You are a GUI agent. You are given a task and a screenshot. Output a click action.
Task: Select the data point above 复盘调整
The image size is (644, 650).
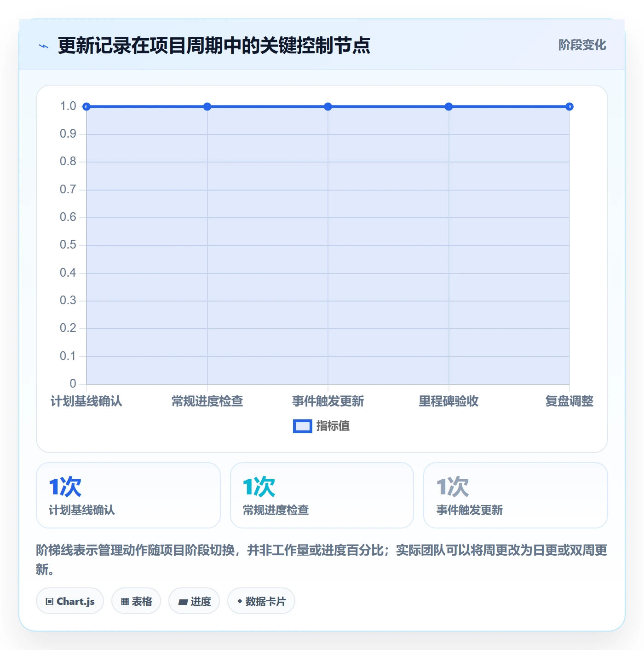[569, 107]
